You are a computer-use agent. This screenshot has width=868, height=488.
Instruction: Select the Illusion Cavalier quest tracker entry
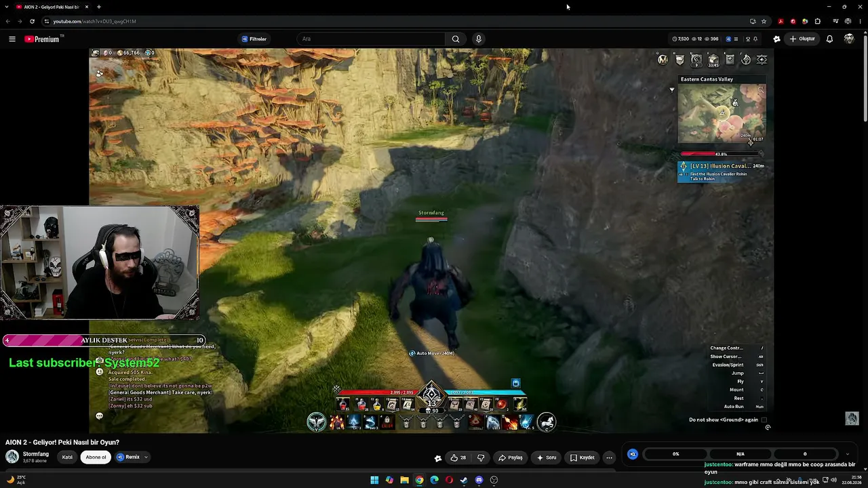coord(722,171)
